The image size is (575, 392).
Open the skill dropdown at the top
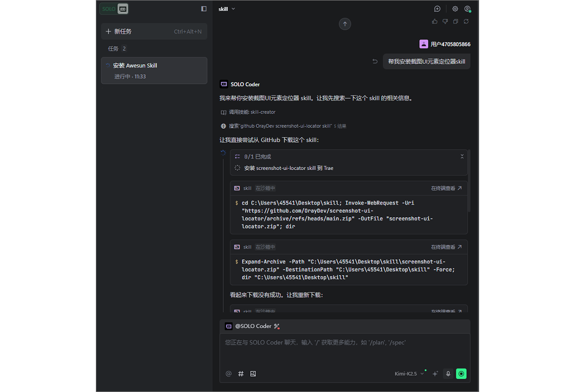pyautogui.click(x=226, y=8)
